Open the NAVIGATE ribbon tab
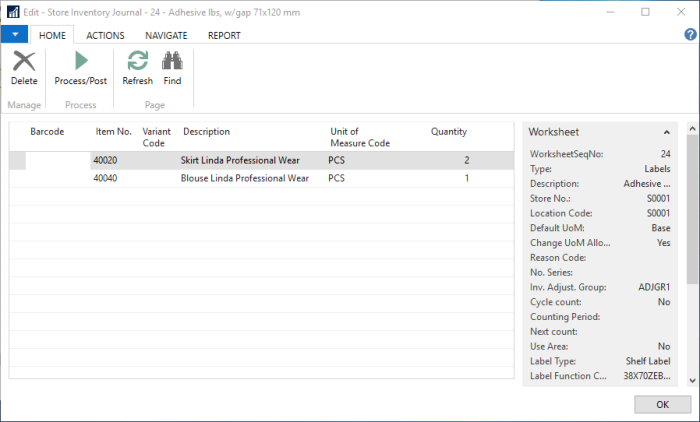Viewport: 700px width, 422px height. [x=166, y=35]
